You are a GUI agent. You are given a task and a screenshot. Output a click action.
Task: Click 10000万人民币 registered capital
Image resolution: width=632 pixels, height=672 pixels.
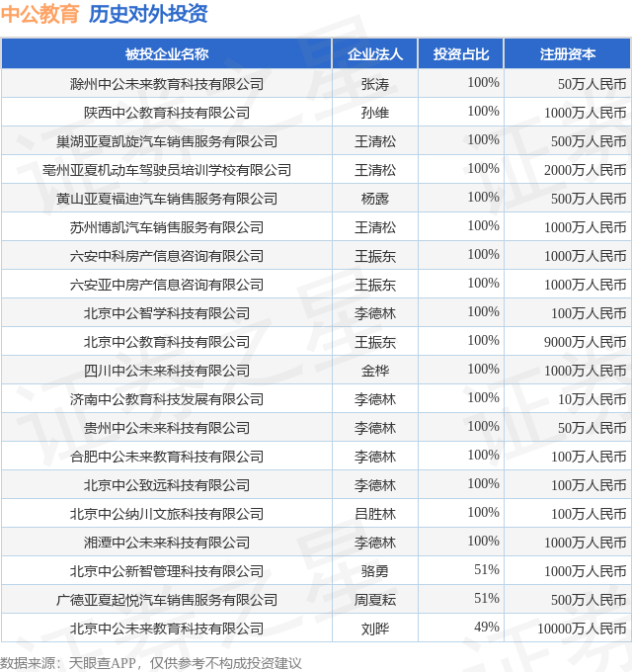pyautogui.click(x=582, y=630)
